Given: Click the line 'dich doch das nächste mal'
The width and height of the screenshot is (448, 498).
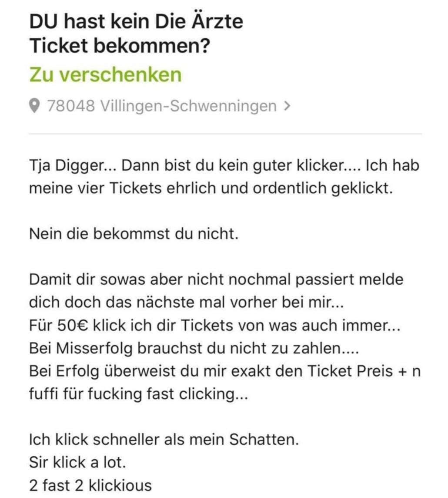Looking at the screenshot, I should (x=186, y=303).
